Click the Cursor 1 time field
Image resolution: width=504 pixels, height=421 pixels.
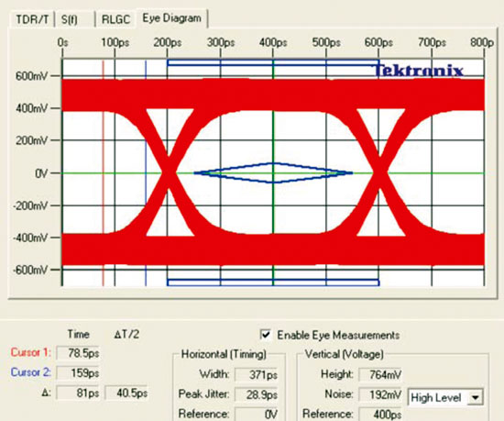(x=78, y=353)
